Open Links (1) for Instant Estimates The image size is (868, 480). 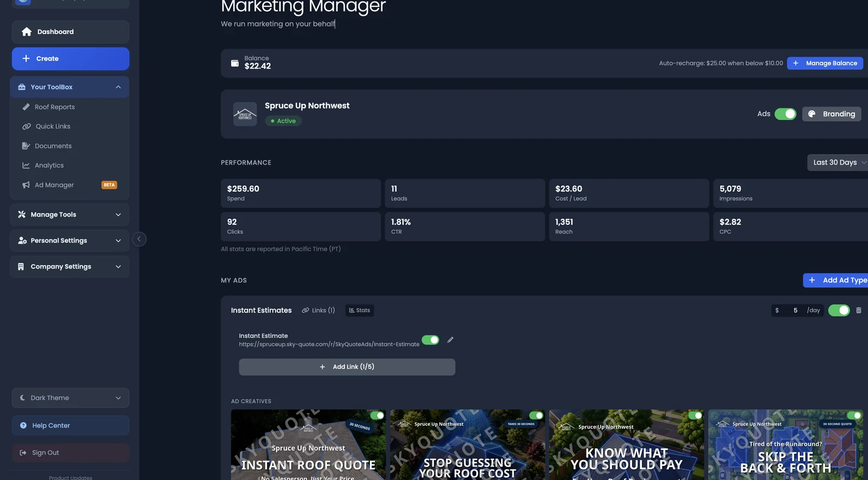point(318,311)
